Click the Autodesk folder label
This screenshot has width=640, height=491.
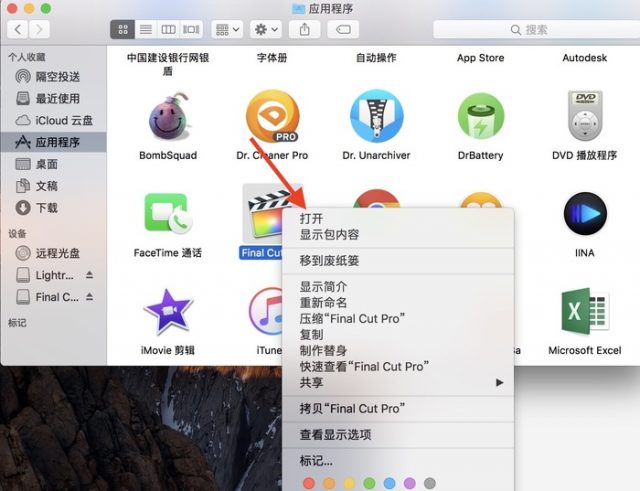pos(584,58)
